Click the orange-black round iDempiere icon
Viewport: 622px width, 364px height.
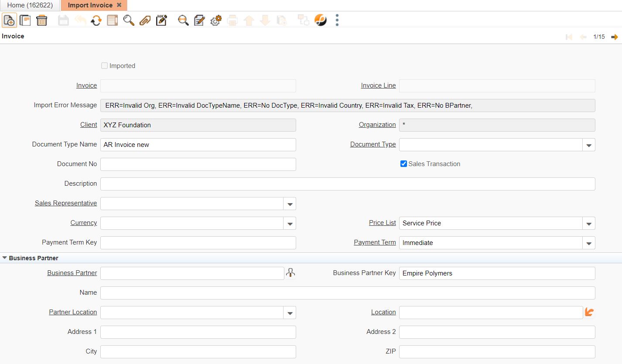[x=321, y=20]
